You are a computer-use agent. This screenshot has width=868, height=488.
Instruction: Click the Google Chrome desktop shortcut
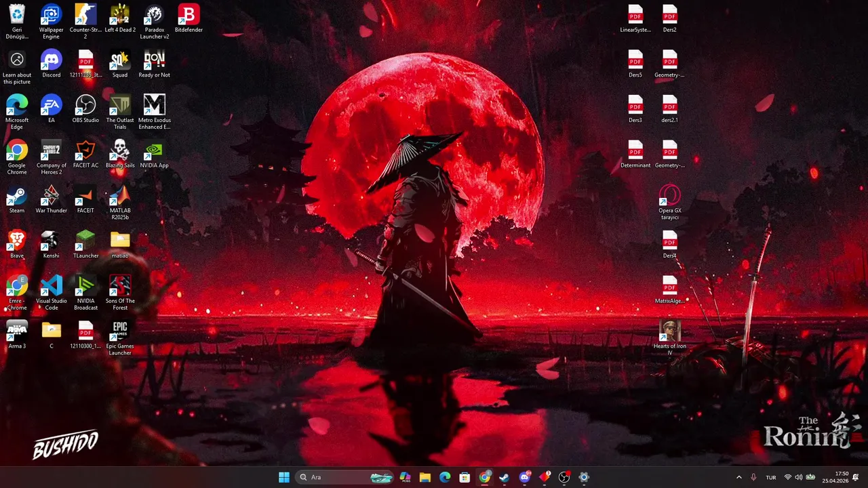tap(17, 157)
